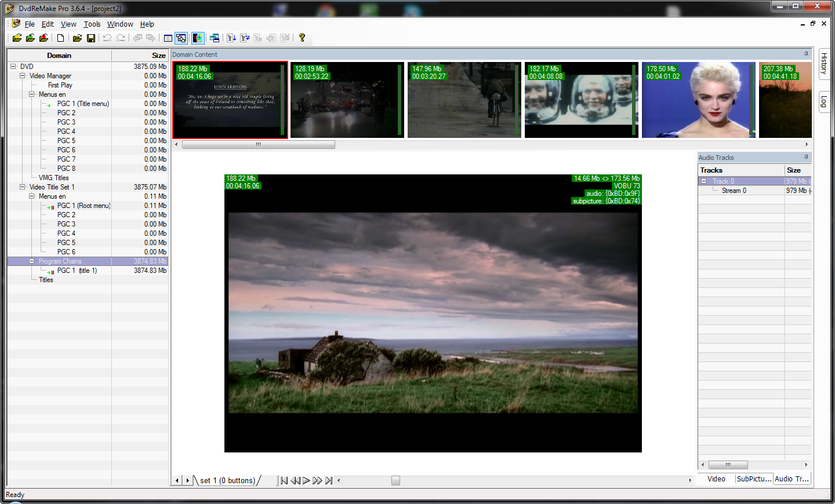Open the Help menu
835x504 pixels.
pos(147,24)
